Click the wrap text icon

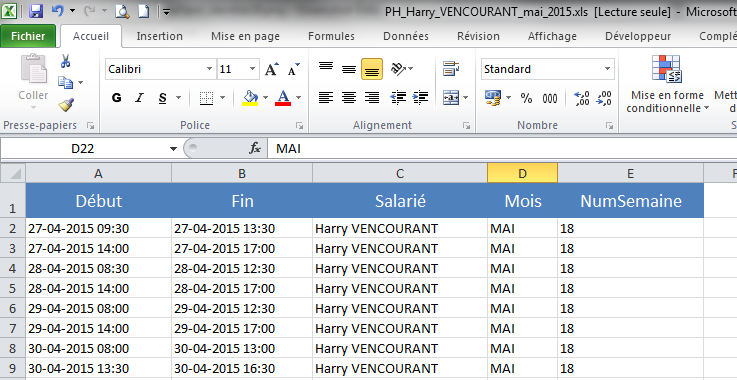click(451, 69)
